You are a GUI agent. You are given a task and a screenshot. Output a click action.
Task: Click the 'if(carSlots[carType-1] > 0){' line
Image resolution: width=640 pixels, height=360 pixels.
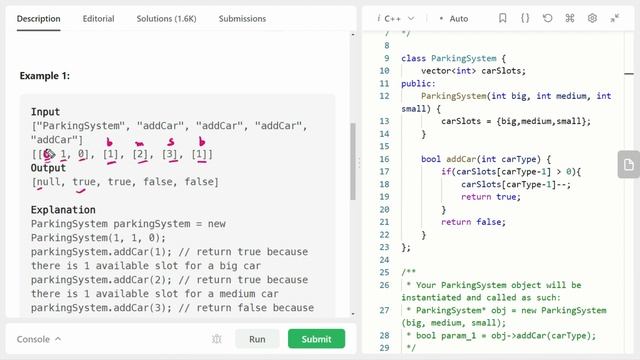click(x=511, y=172)
